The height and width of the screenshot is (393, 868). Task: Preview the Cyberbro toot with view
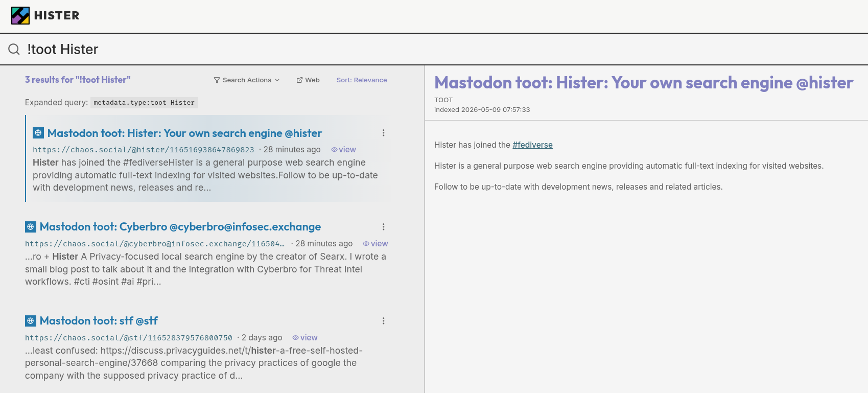pos(376,244)
